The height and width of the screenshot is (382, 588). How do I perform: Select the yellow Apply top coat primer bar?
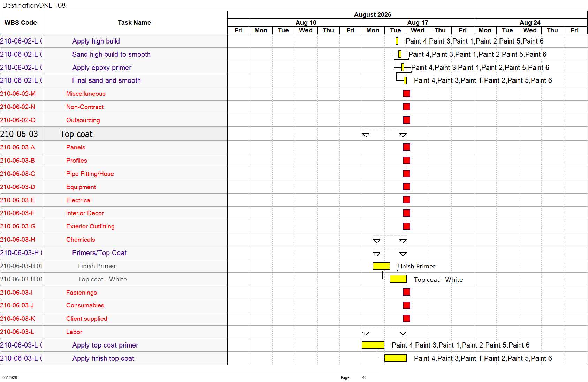click(373, 345)
